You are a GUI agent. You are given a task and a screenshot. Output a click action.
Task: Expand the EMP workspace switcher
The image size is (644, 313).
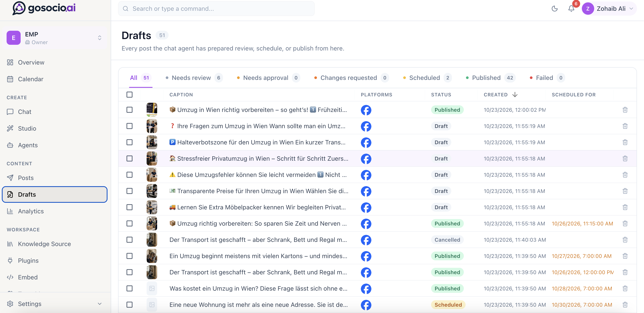click(x=54, y=38)
